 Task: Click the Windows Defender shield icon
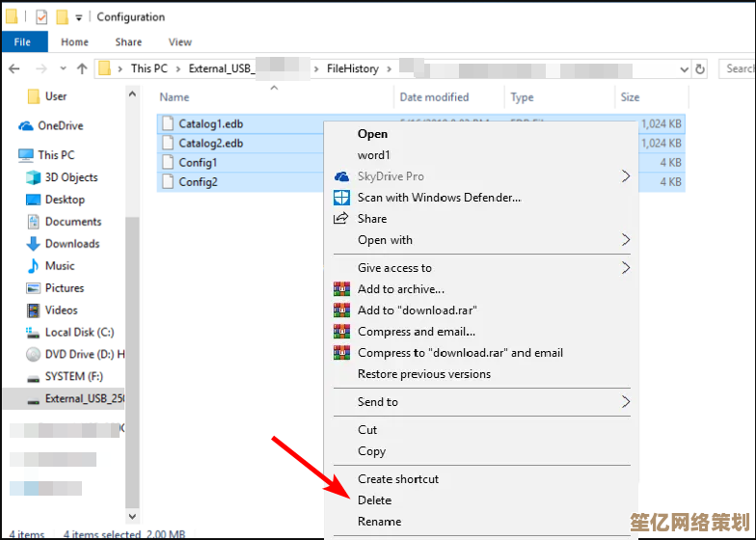tap(341, 198)
